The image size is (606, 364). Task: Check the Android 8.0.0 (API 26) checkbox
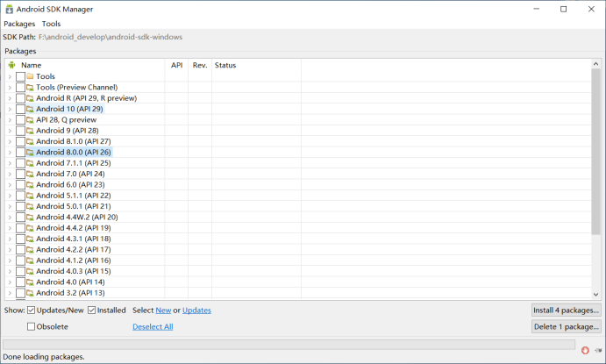pos(20,153)
